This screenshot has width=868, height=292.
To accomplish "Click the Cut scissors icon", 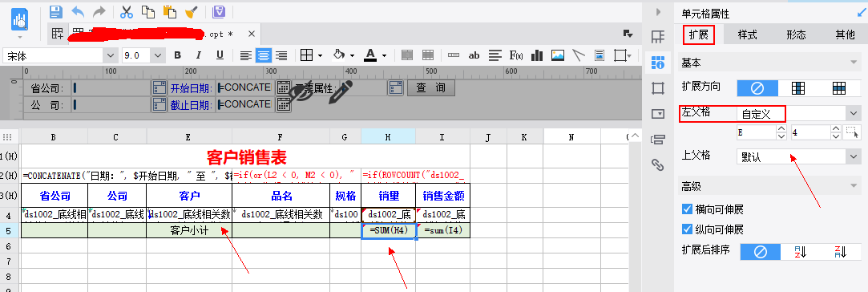I will [127, 12].
